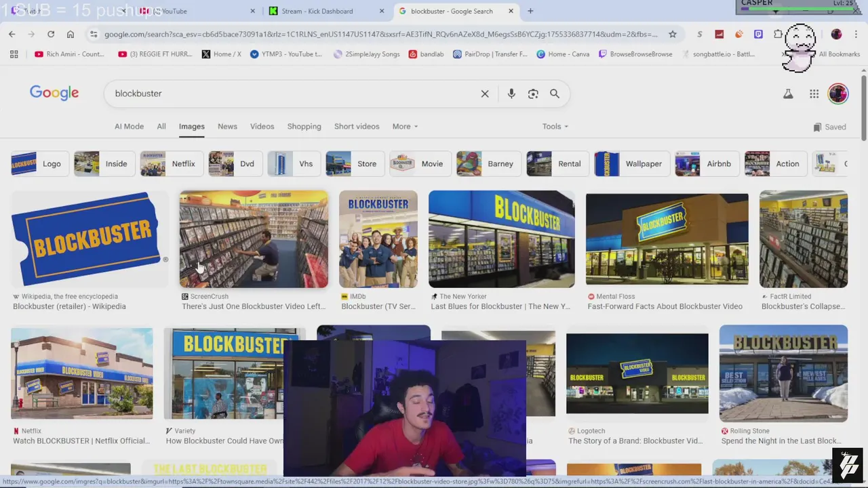The width and height of the screenshot is (868, 488).
Task: Open BrowseBrowseBrowse Twitch bookmark
Action: click(635, 54)
